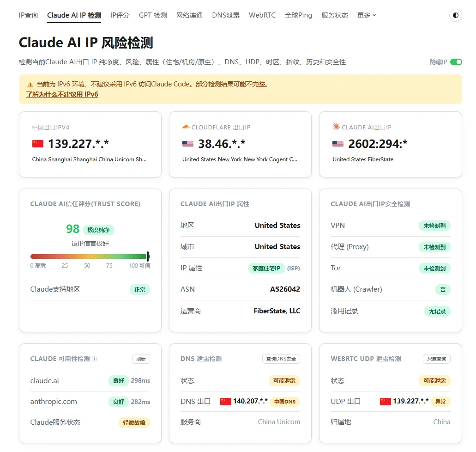Screen dimensions: 476x452
Task: Click the (ISP) label
Action: pyautogui.click(x=294, y=269)
